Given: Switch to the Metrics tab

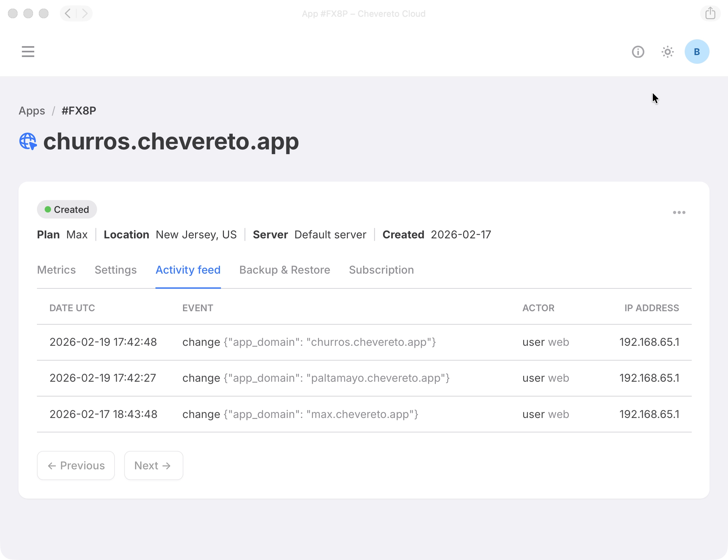Looking at the screenshot, I should [x=56, y=270].
